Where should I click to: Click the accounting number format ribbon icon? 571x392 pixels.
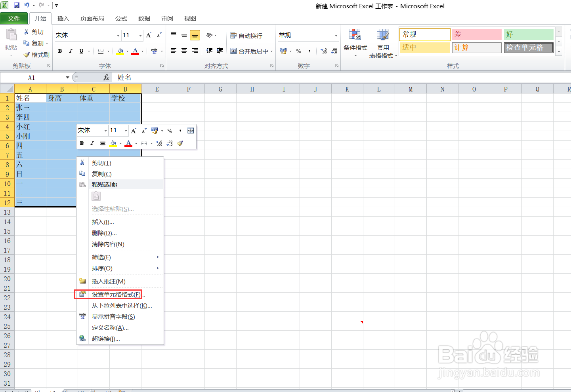[x=283, y=51]
